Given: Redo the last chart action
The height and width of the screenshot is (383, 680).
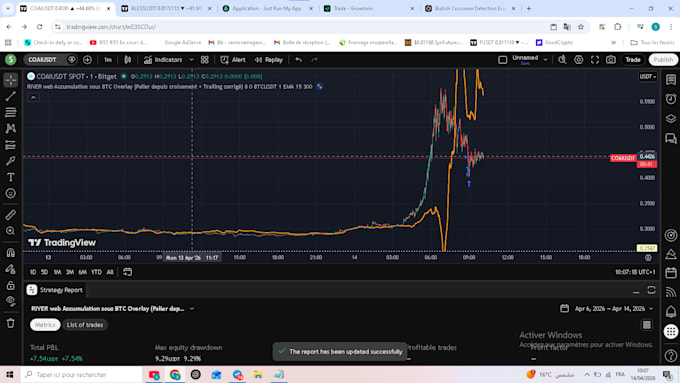Looking at the screenshot, I should [x=314, y=60].
